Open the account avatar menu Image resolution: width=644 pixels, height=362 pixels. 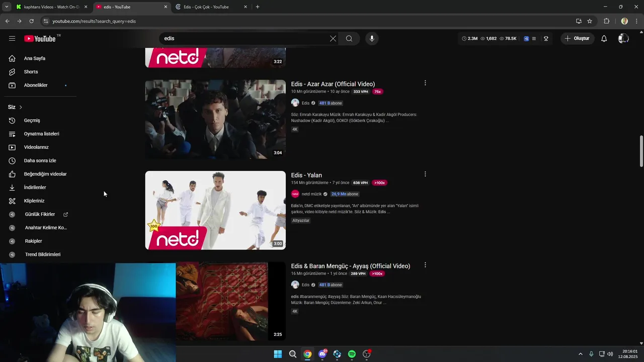(x=623, y=38)
